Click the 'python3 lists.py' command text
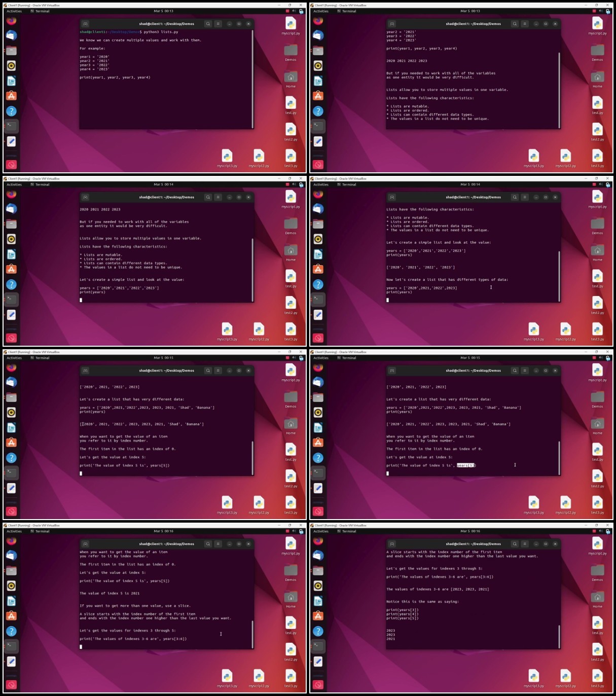The image size is (616, 696). tap(161, 32)
